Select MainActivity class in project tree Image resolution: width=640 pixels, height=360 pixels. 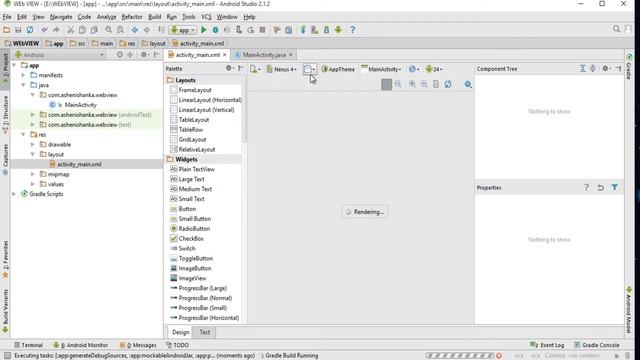coord(80,105)
